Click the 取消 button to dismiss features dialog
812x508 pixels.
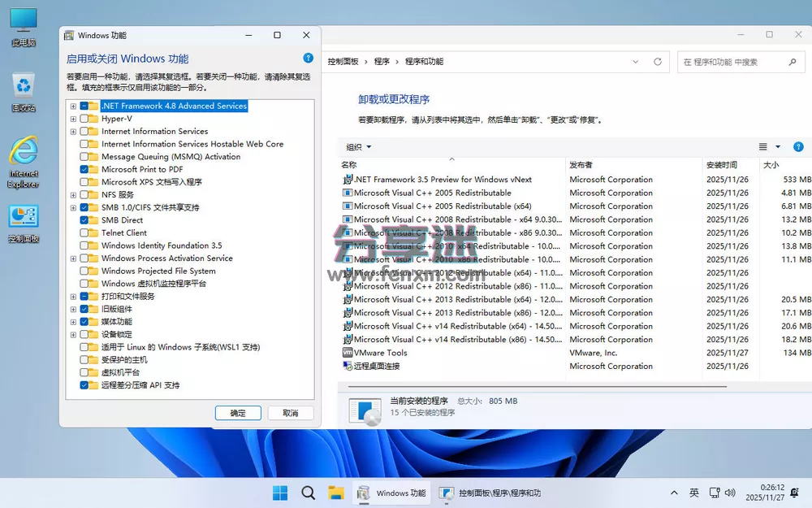coord(290,413)
